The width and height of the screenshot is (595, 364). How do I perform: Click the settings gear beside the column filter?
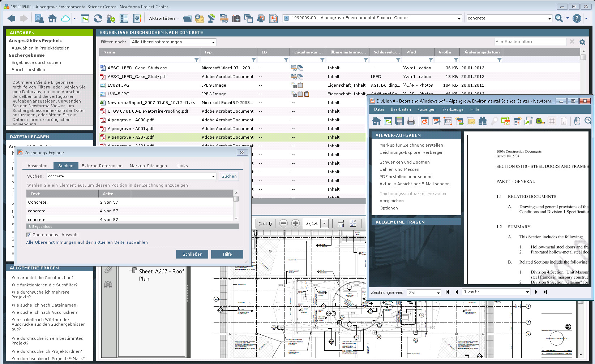coord(582,42)
